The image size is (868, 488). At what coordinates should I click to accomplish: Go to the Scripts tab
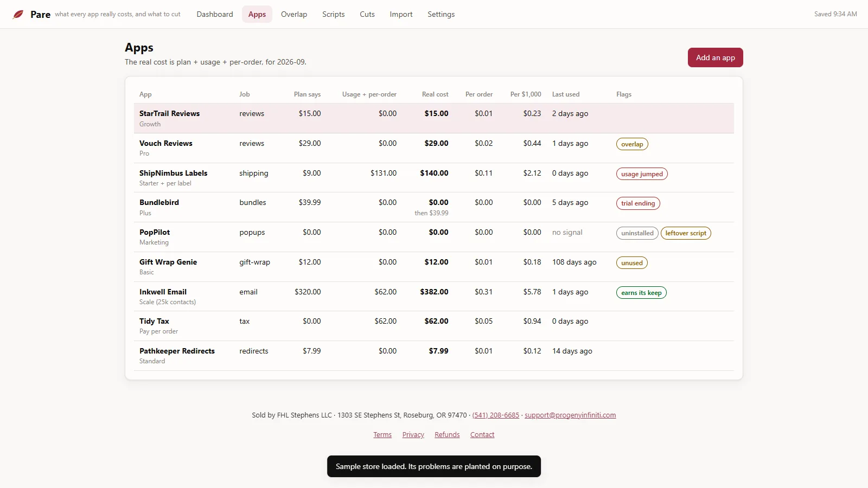pyautogui.click(x=333, y=14)
